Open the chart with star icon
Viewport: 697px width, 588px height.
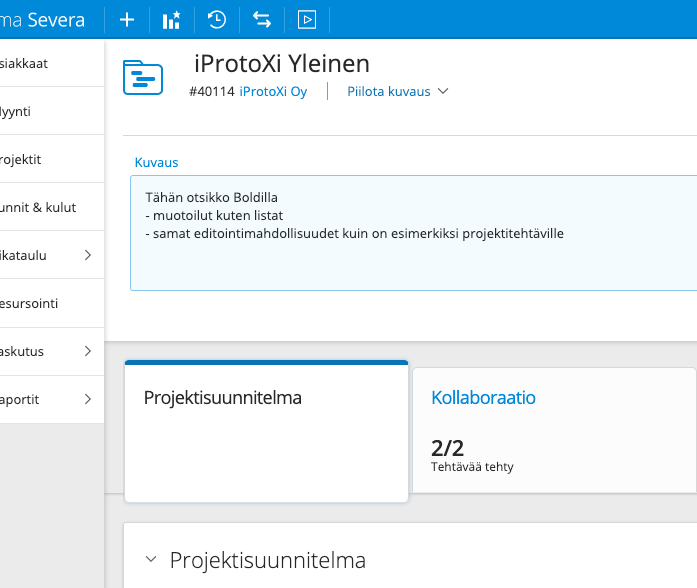(x=172, y=20)
